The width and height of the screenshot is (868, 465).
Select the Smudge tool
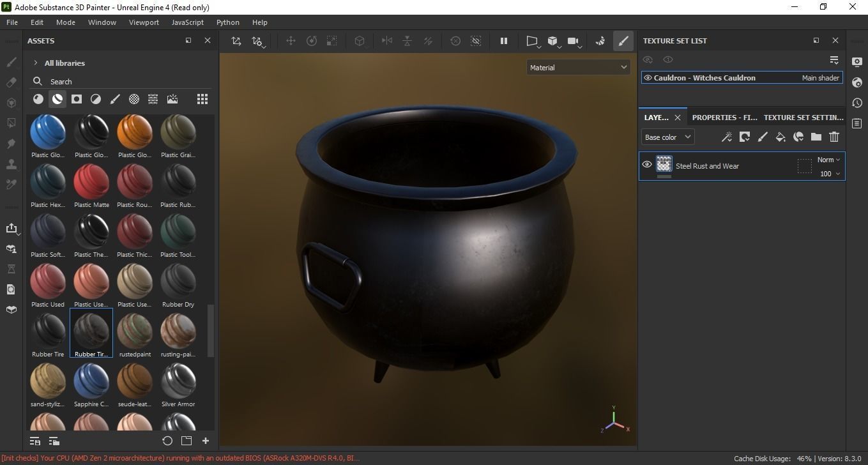pyautogui.click(x=11, y=144)
